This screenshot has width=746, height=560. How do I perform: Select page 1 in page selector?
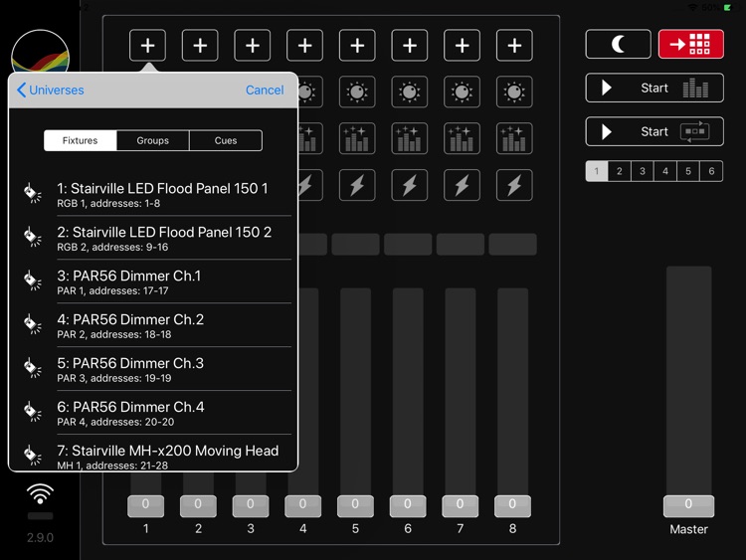coord(597,171)
